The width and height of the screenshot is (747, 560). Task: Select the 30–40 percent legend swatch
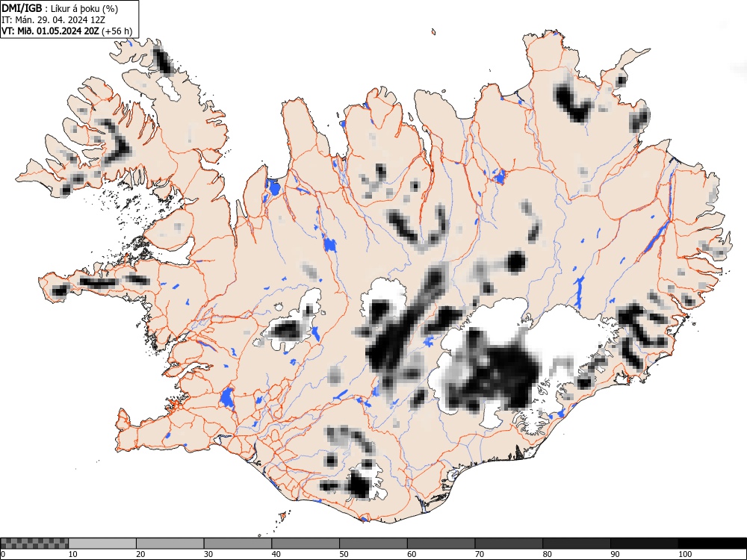(x=238, y=544)
